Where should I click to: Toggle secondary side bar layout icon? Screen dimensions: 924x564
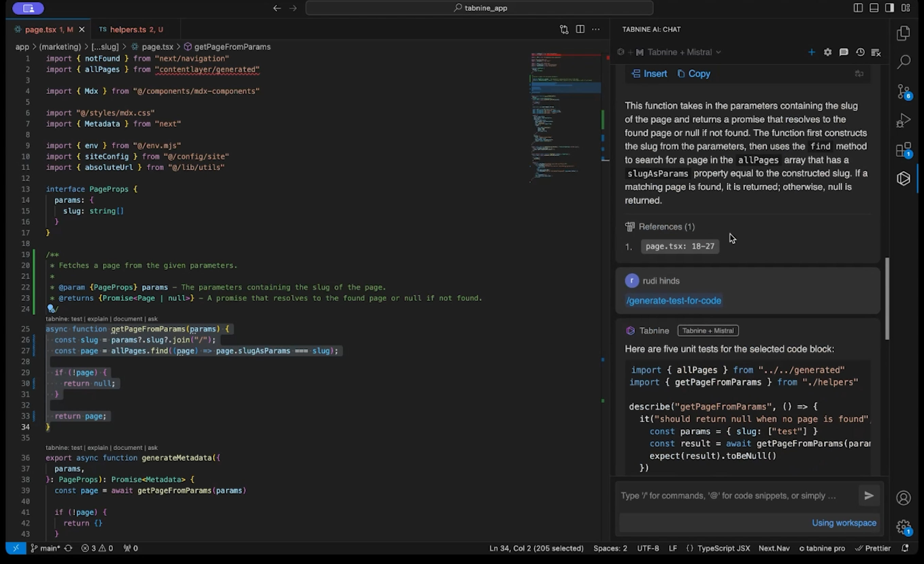890,8
